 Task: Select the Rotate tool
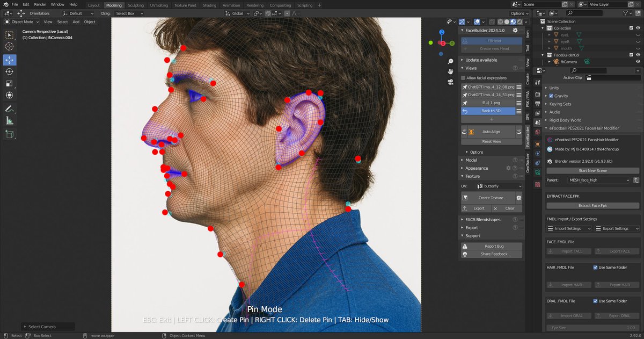click(x=10, y=71)
